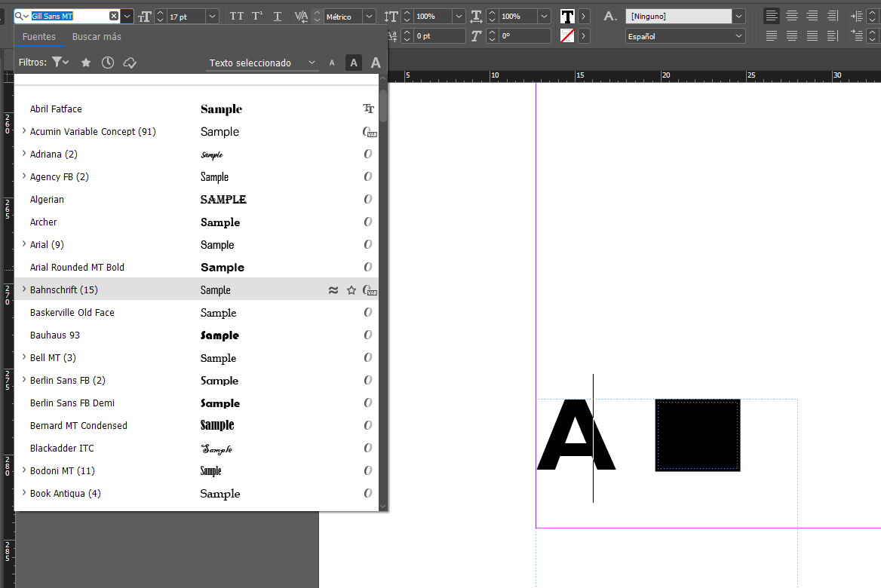Viewport: 881px width, 588px height.
Task: Toggle large sample preview size
Action: [375, 63]
